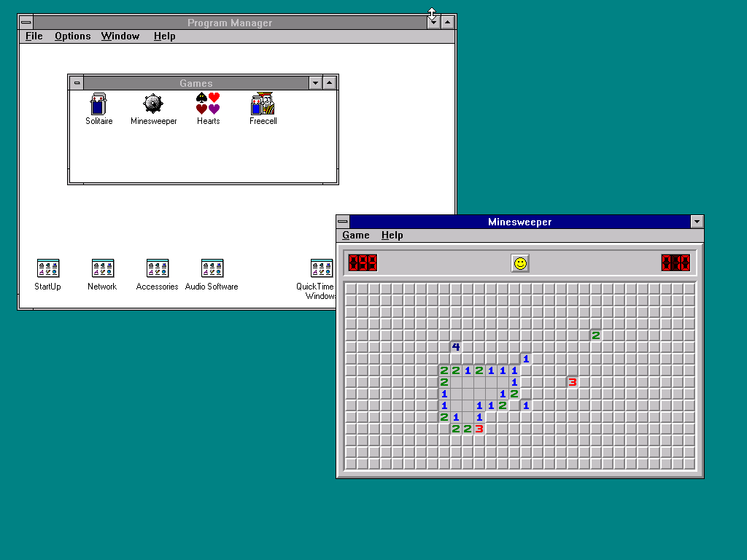
Task: Click the red 3 tile on the right
Action: [573, 382]
